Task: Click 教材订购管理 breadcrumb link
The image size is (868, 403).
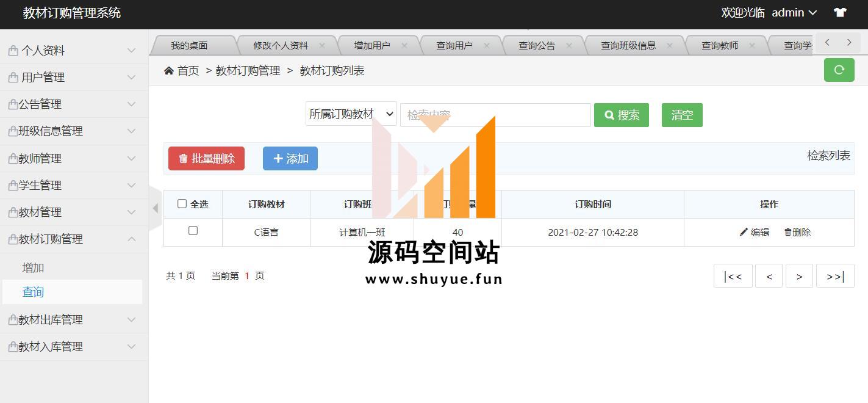Action: [248, 71]
